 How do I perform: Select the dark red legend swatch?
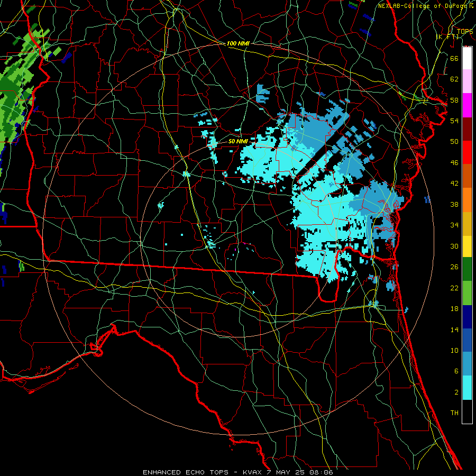(467, 129)
